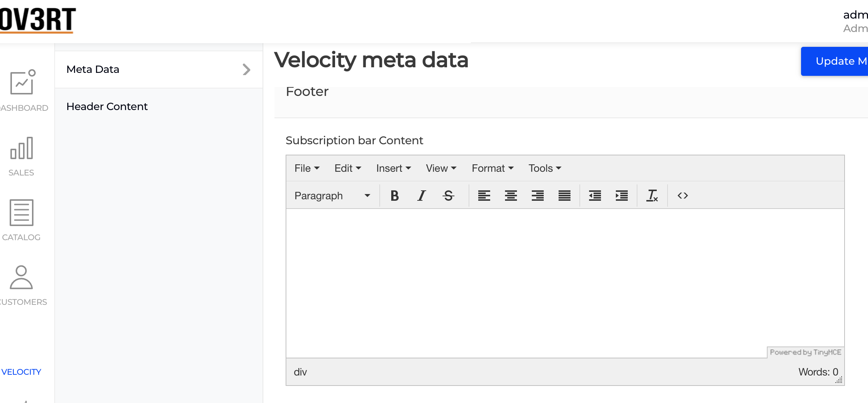868x403 pixels.
Task: Expand Meta Data chevron arrow
Action: 246,70
